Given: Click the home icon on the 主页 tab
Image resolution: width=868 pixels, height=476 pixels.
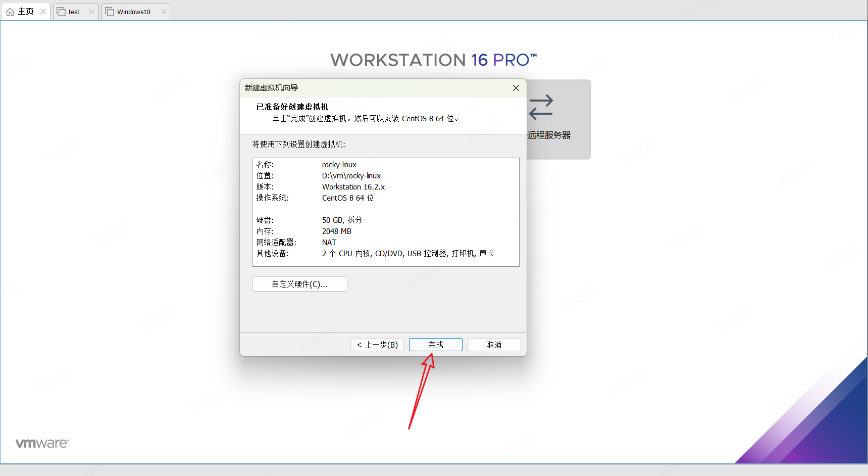Looking at the screenshot, I should coord(10,12).
